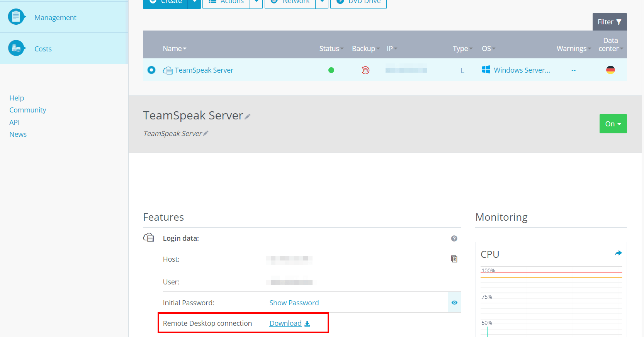Copy the Host value clipboard icon
The width and height of the screenshot is (644, 337).
coord(454,259)
